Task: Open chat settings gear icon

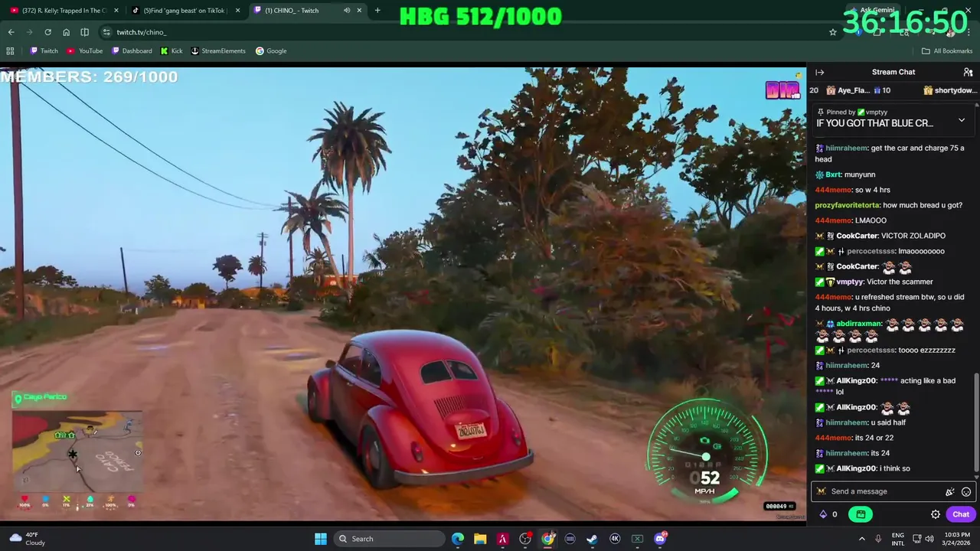Action: pos(936,514)
